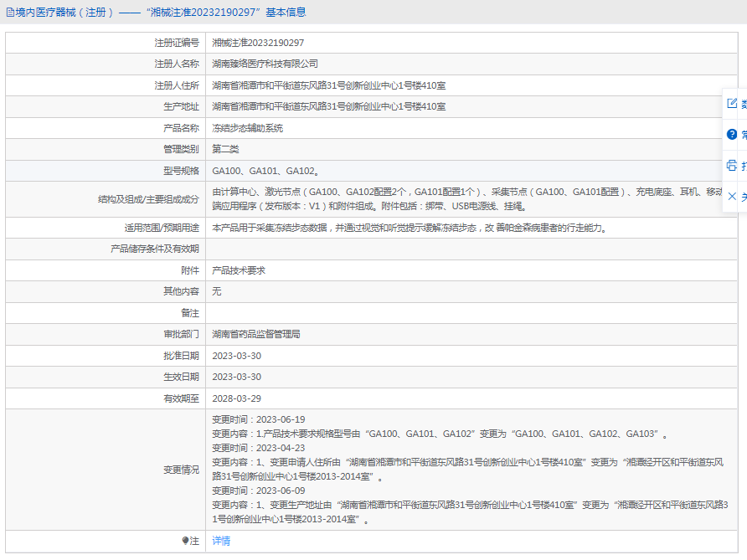Viewport: 747px width, 560px height.
Task: Click the document icon beside the page title
Action: (x=9, y=13)
